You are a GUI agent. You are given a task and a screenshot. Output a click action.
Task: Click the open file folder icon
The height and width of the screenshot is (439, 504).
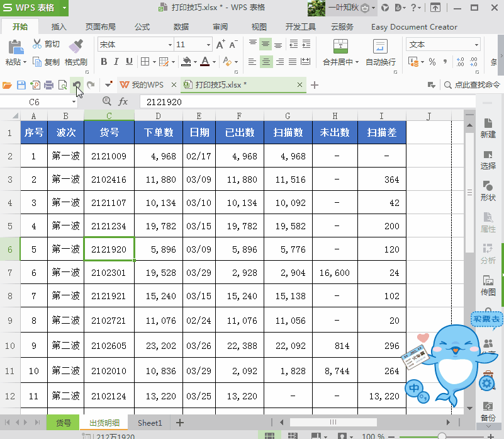(7, 85)
